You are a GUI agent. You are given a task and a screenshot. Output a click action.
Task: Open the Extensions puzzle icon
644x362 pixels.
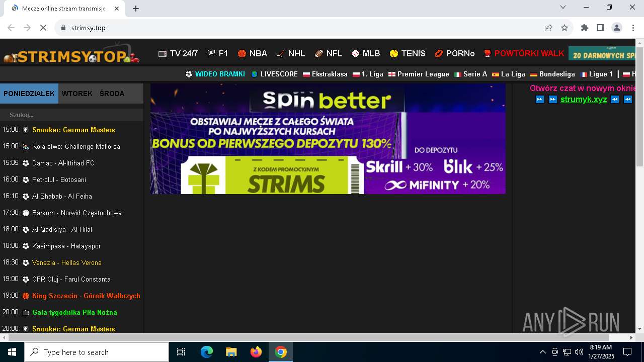click(x=585, y=28)
